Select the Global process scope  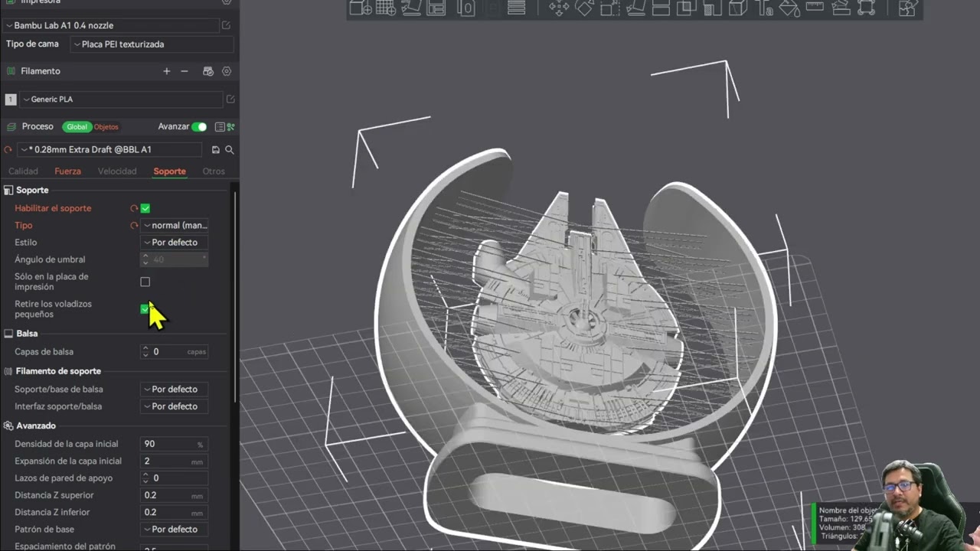(x=77, y=127)
